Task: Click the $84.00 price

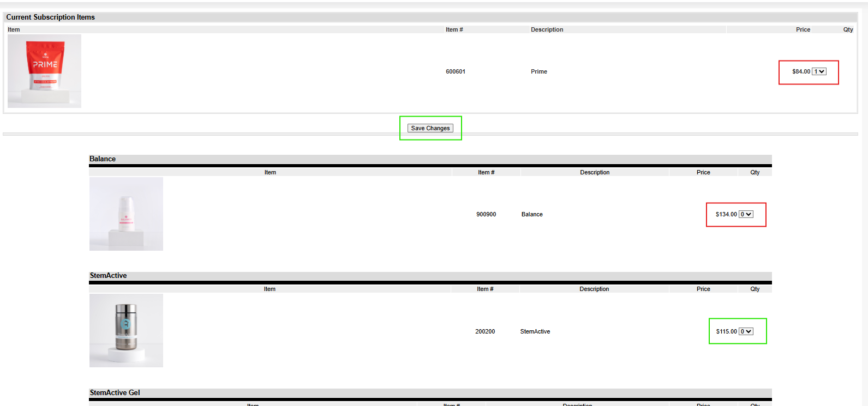Action: pyautogui.click(x=801, y=71)
